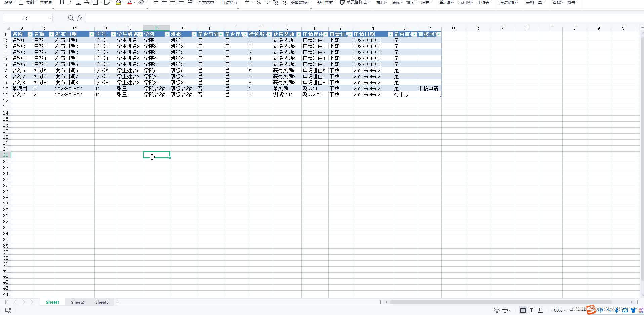Apply strikethrough text formatting
Image resolution: width=644 pixels, height=315 pixels.
coord(87,2)
